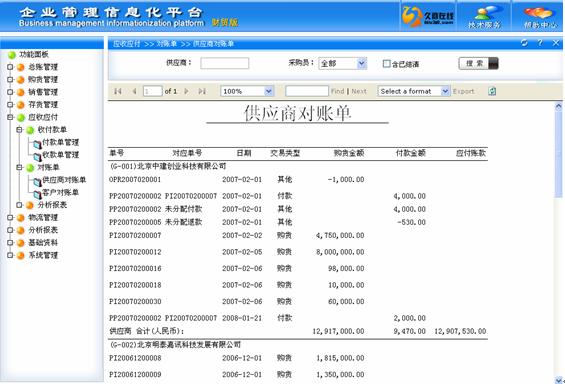Click order number PI20070200012
Screen dimensions: 565x384
(x=135, y=252)
